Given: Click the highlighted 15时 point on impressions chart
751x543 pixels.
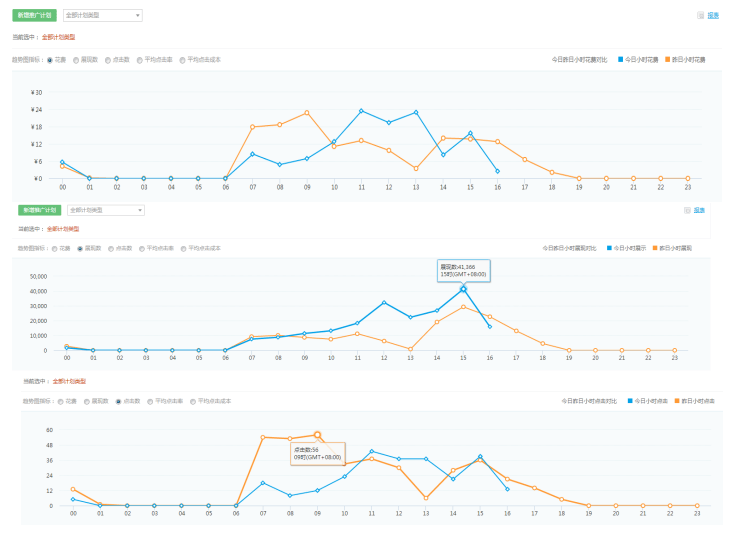Looking at the screenshot, I should [x=463, y=289].
